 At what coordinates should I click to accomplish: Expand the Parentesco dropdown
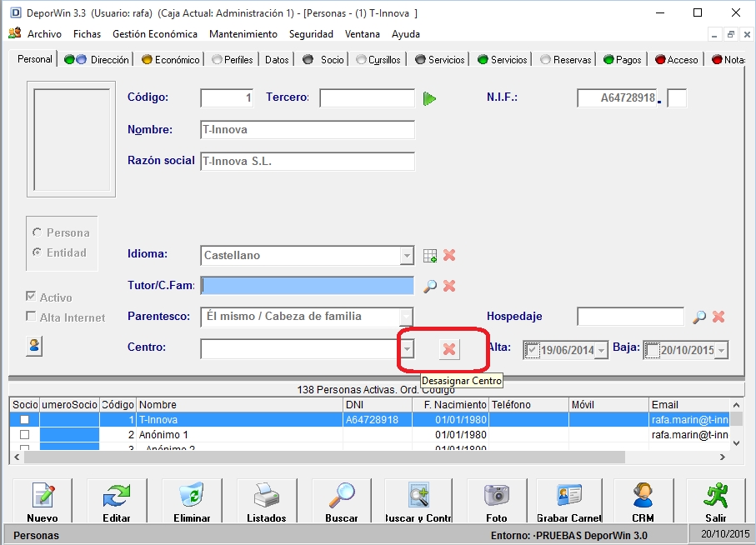point(407,317)
